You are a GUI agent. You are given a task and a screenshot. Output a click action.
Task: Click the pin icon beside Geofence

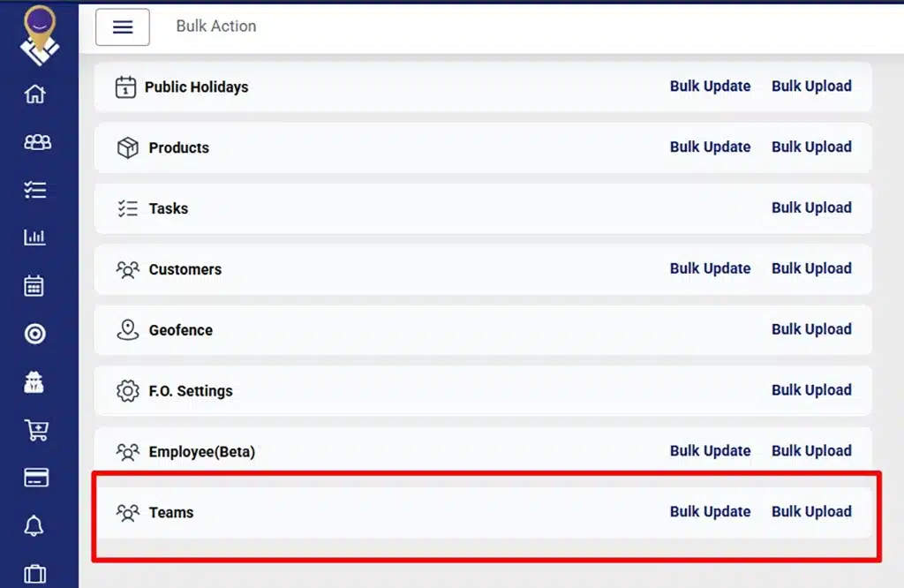coord(129,329)
